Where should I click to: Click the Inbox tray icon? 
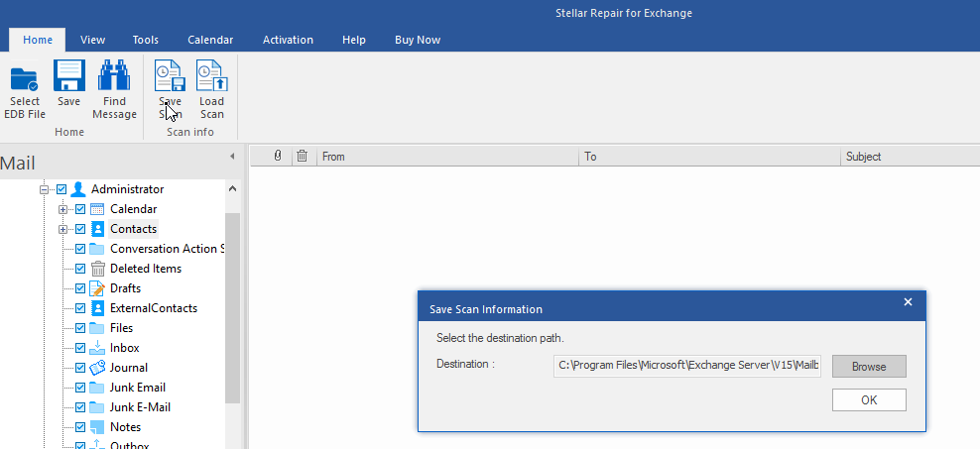tap(97, 347)
